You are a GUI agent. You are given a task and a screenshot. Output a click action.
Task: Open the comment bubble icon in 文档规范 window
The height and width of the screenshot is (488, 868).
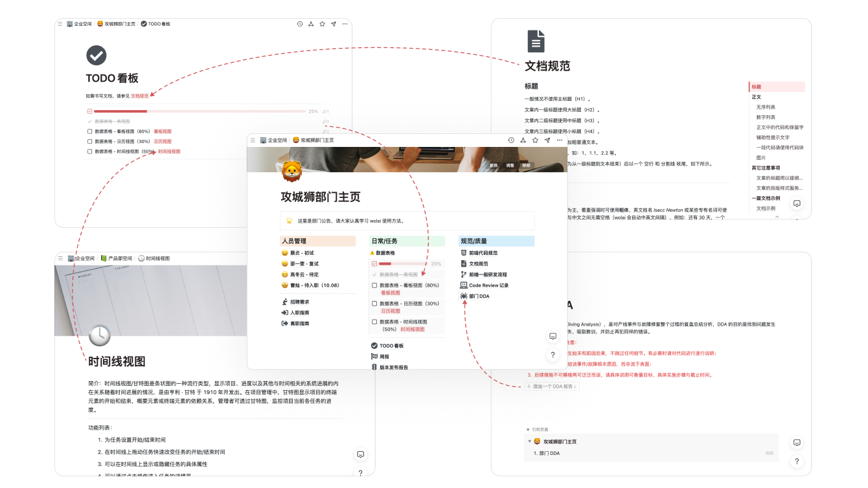click(x=797, y=203)
